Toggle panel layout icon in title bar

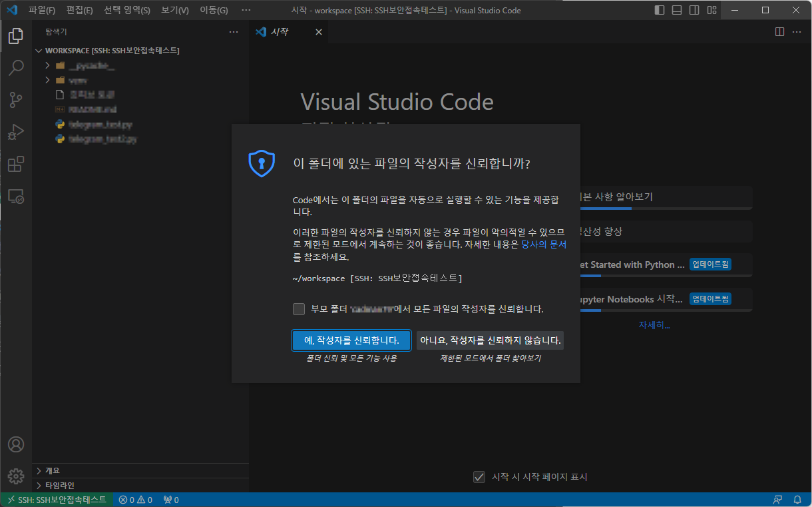click(677, 10)
